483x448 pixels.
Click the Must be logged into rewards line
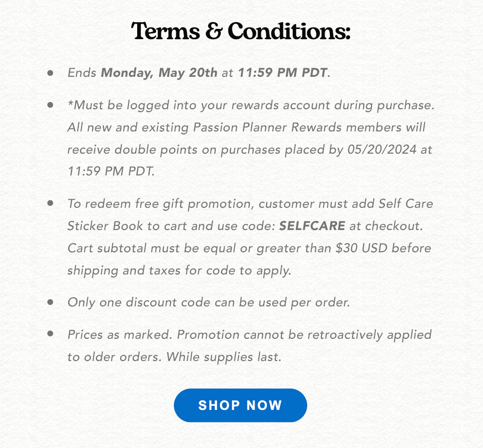(251, 105)
